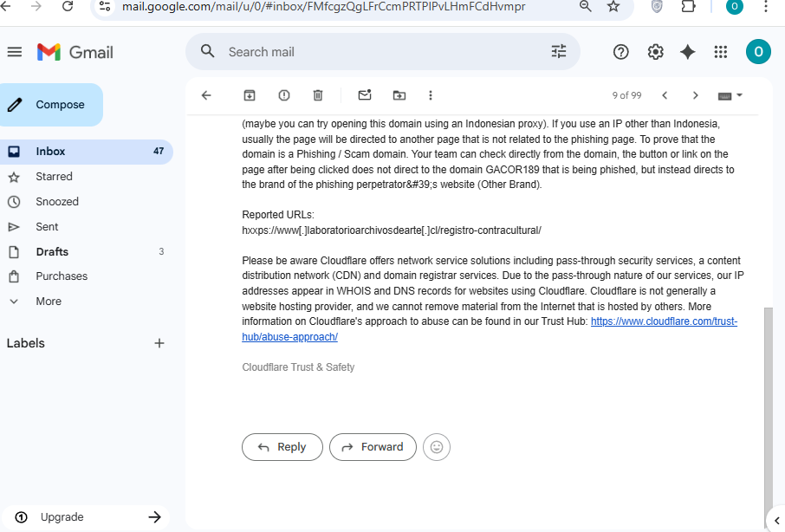This screenshot has width=785, height=532.
Task: Expand the More section in the sidebar
Action: point(48,302)
